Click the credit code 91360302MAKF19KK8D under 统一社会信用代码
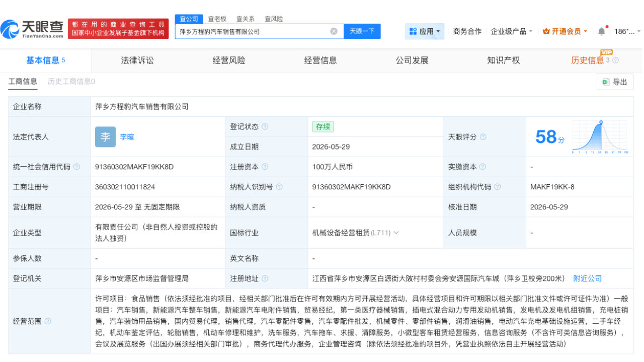644x362 pixels. [134, 167]
